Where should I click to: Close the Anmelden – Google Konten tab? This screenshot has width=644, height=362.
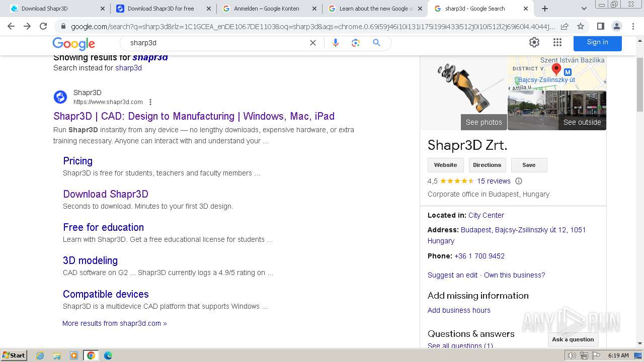[x=314, y=9]
